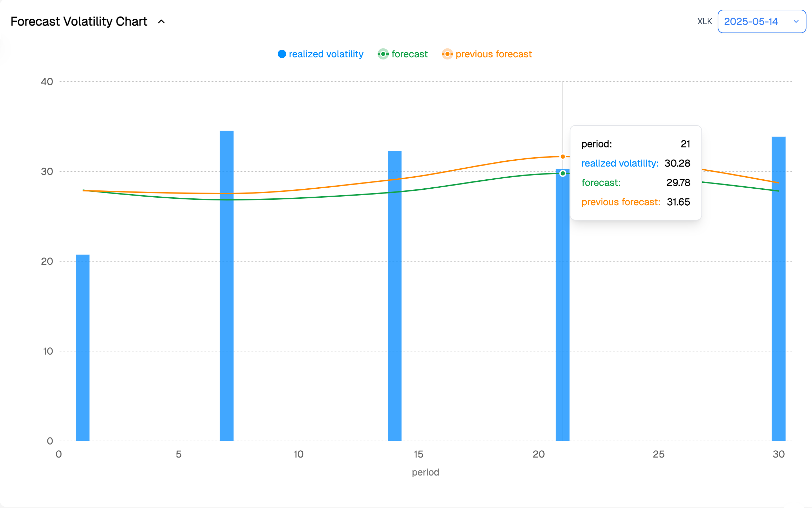Click the orange previous forecast point at period 21
The height and width of the screenshot is (508, 812).
point(563,157)
